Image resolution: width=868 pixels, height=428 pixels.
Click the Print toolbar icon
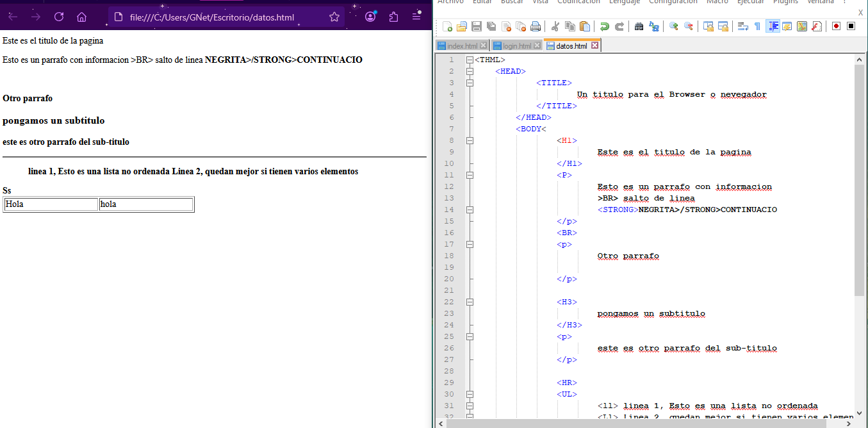pyautogui.click(x=536, y=26)
